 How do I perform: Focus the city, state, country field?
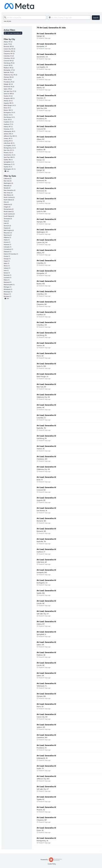69,18
